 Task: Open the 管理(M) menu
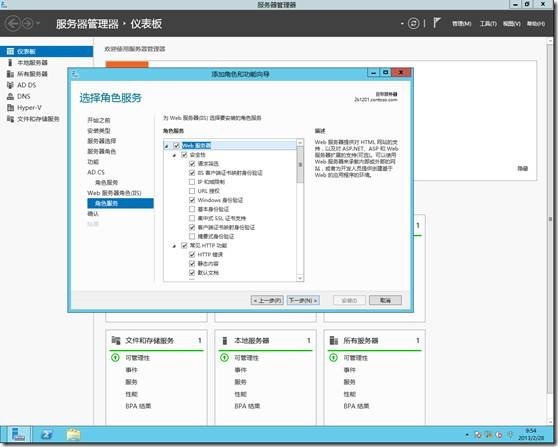coord(462,24)
